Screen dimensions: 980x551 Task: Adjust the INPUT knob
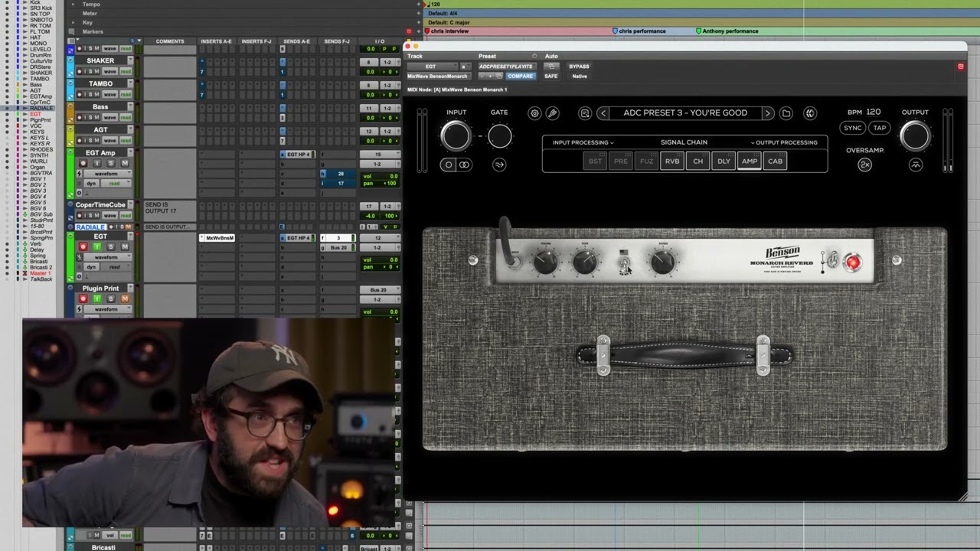(x=456, y=136)
